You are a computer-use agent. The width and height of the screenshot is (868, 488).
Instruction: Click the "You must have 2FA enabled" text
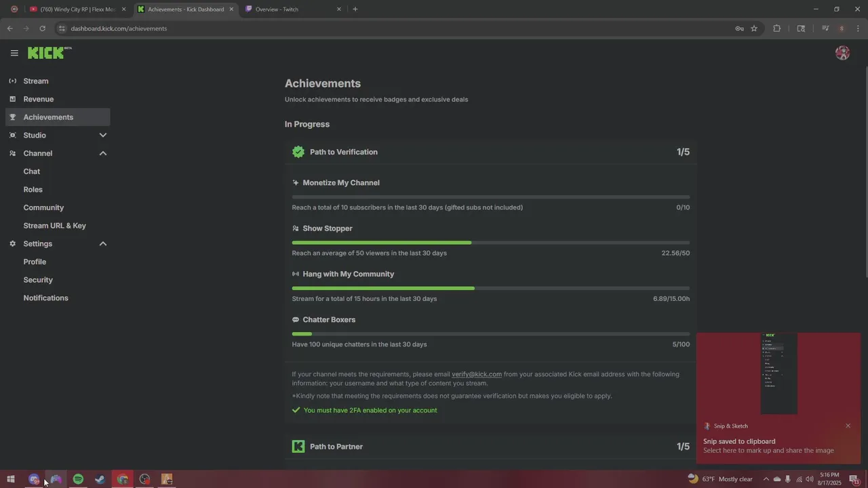tap(370, 411)
